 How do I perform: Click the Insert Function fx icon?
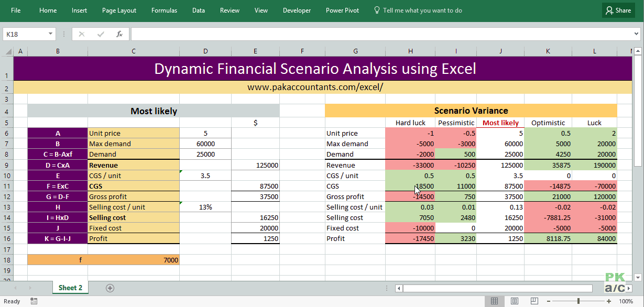pyautogui.click(x=119, y=34)
